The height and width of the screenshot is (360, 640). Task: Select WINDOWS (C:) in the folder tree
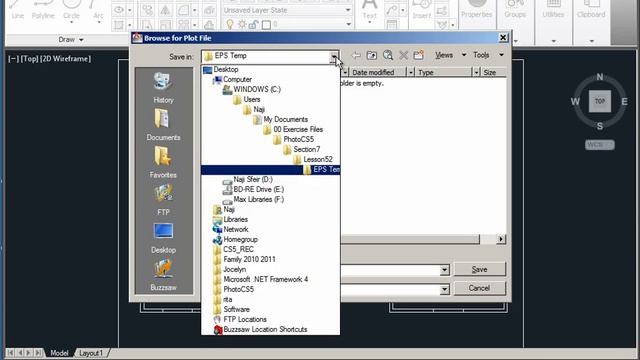coord(252,89)
